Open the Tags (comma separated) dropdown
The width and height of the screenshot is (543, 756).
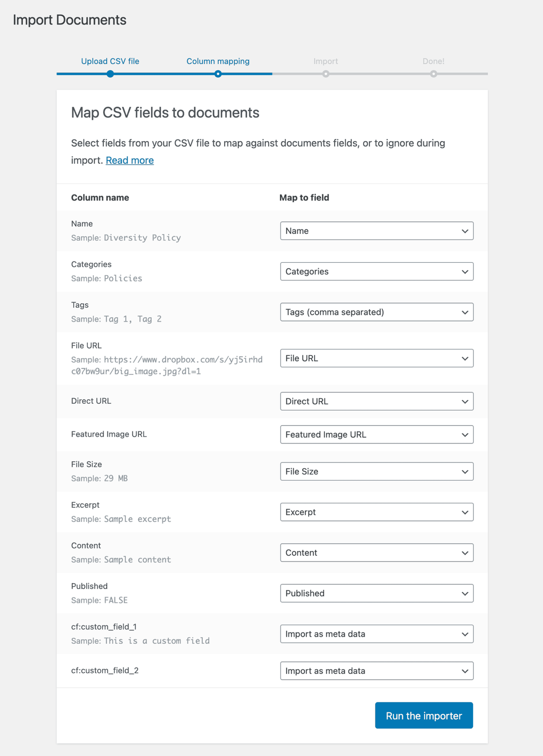[x=376, y=312]
